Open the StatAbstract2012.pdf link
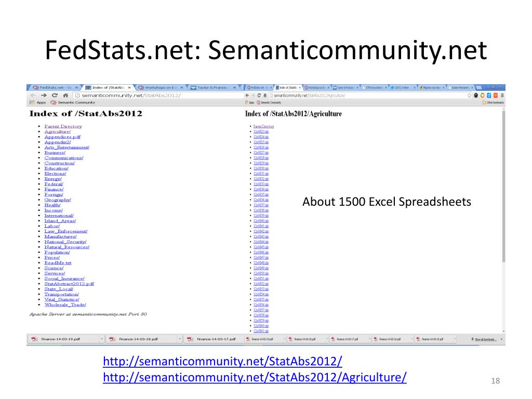 point(69,284)
